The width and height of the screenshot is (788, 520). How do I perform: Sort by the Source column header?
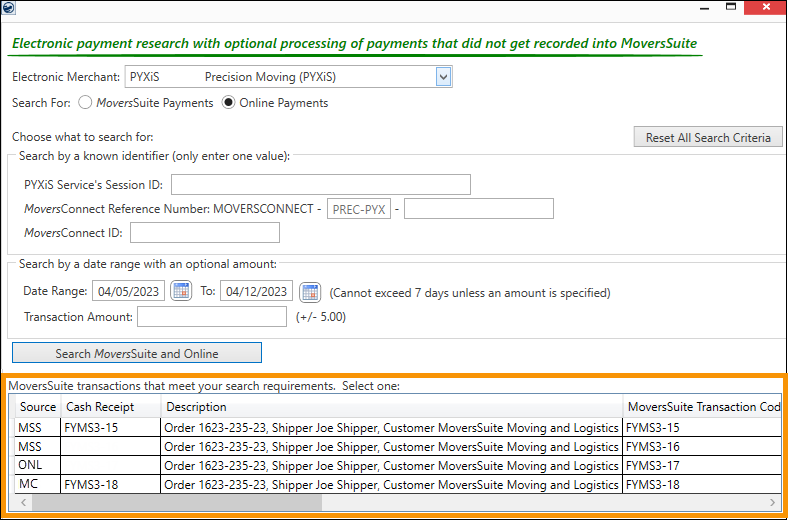pos(38,407)
